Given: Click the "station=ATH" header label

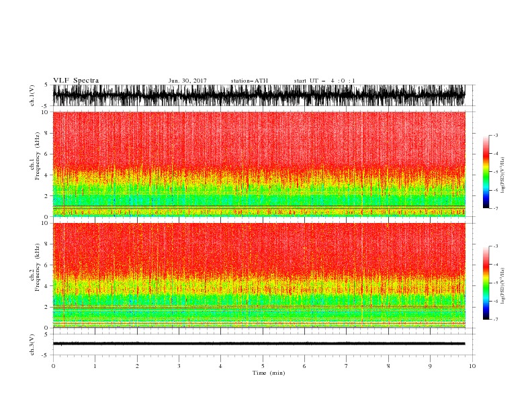Looking at the screenshot, I should coord(249,81).
